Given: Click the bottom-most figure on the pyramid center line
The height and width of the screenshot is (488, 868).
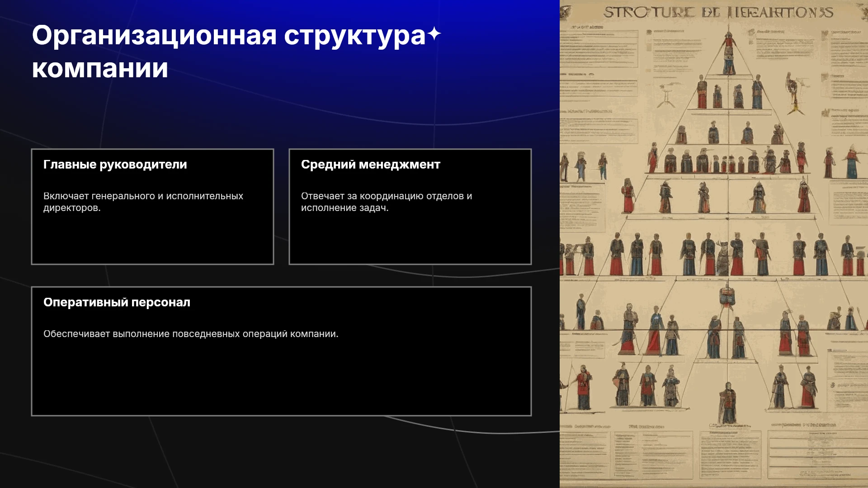Looking at the screenshot, I should pos(728,402).
